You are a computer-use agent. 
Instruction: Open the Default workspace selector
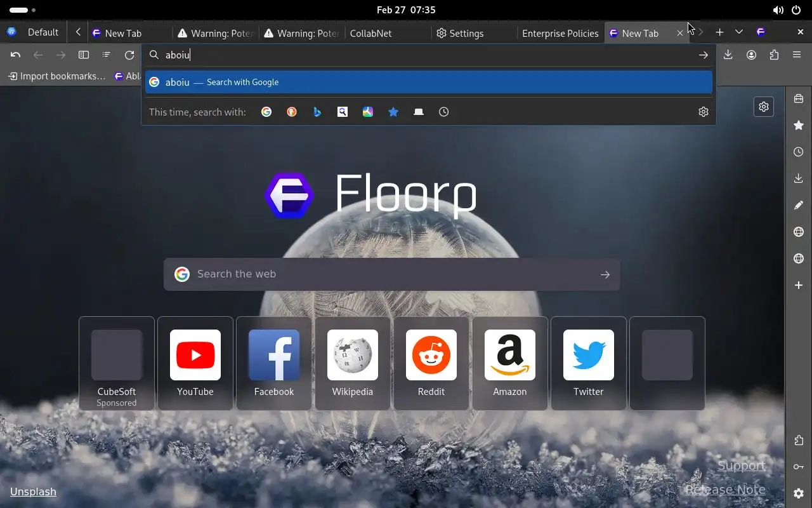pos(34,32)
